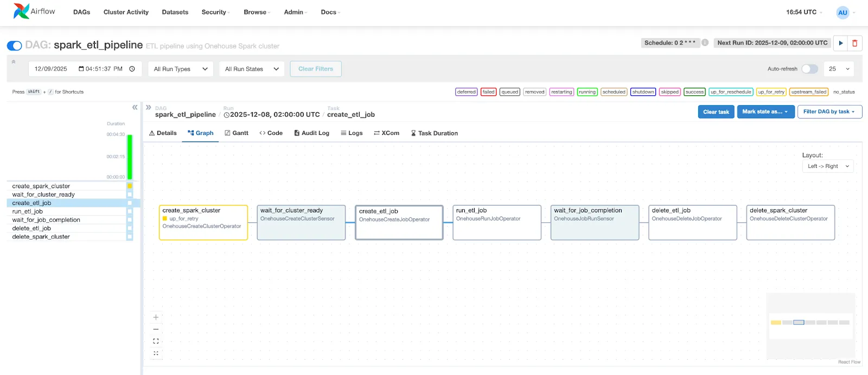Click the Clear Filters button

[x=316, y=69]
